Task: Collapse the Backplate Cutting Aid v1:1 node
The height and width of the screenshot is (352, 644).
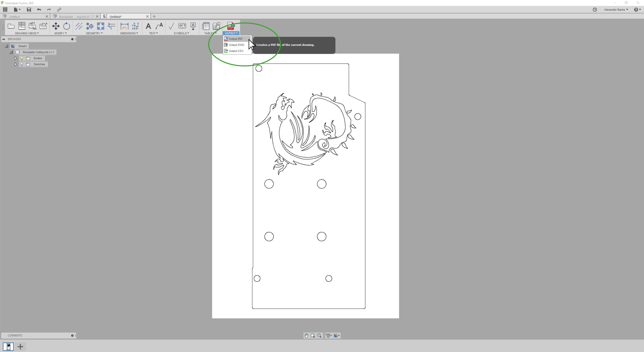Action: click(x=11, y=52)
